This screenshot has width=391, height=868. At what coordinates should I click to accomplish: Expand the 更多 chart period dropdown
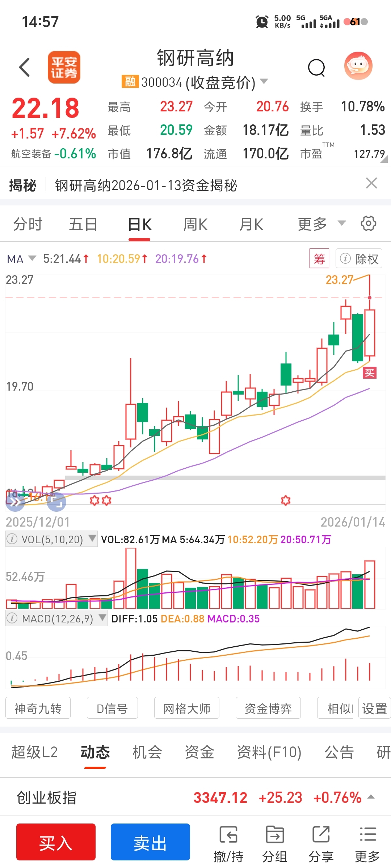(x=321, y=224)
